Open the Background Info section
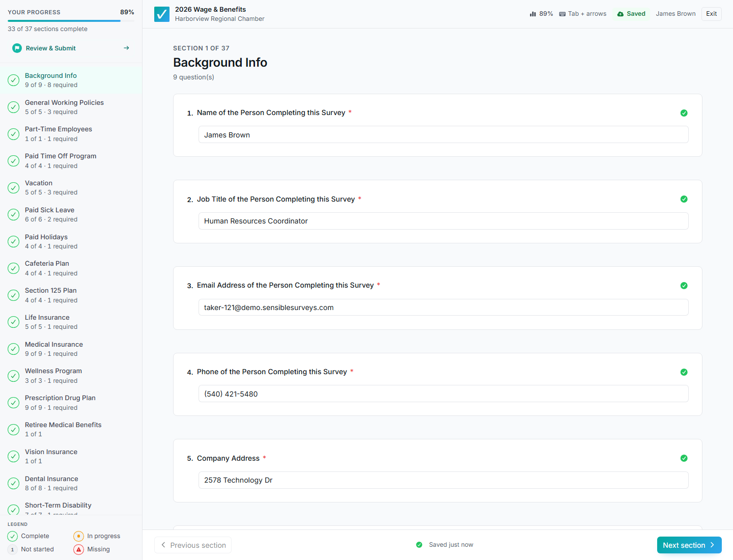The height and width of the screenshot is (560, 733). click(71, 80)
